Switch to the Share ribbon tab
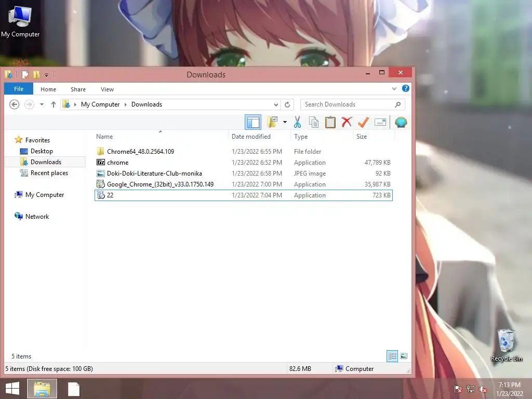This screenshot has width=532, height=399. (78, 89)
